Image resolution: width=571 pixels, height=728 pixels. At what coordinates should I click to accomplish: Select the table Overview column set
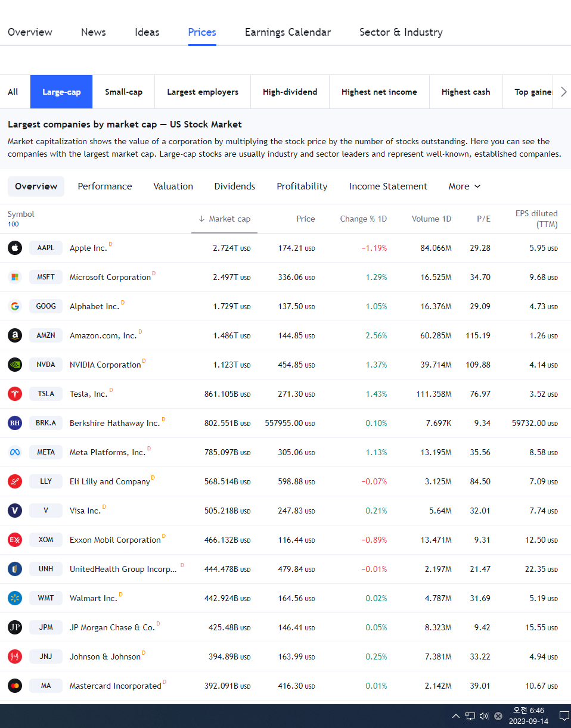click(x=36, y=186)
